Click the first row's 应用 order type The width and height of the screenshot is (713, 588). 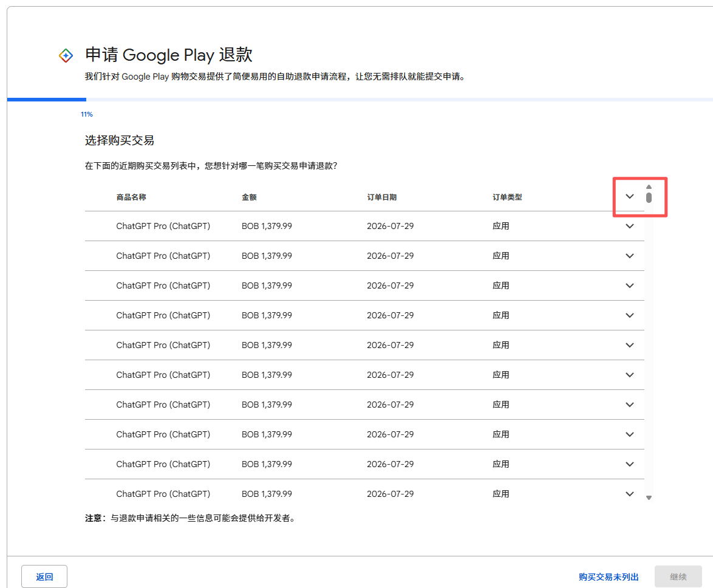click(x=500, y=226)
